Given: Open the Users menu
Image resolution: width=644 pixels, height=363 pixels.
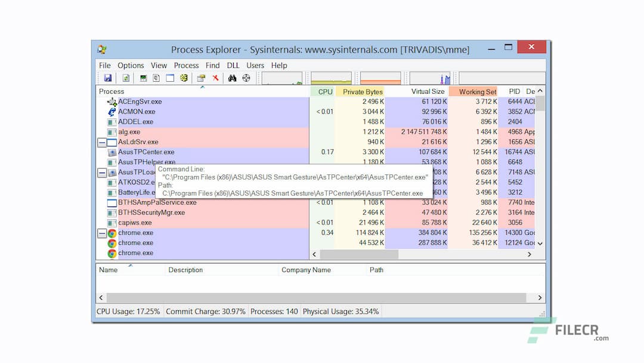Looking at the screenshot, I should [x=255, y=65].
